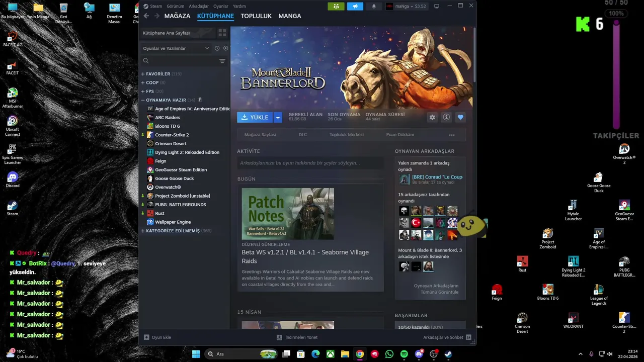Collapse the OYNAMAYA HAZIR category

(x=143, y=100)
